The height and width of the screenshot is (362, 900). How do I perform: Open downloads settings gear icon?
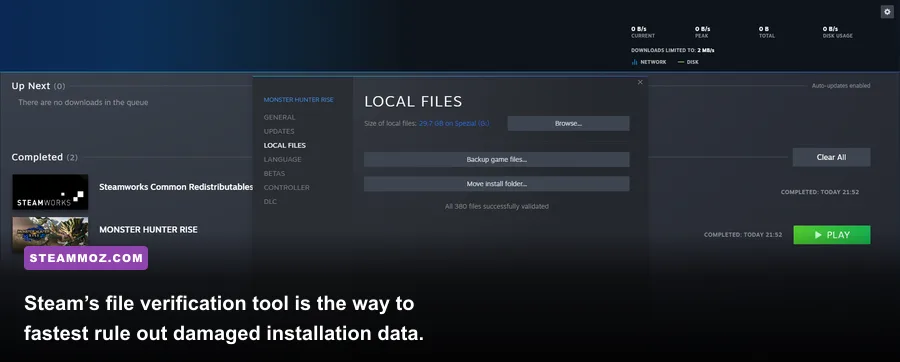tap(887, 11)
